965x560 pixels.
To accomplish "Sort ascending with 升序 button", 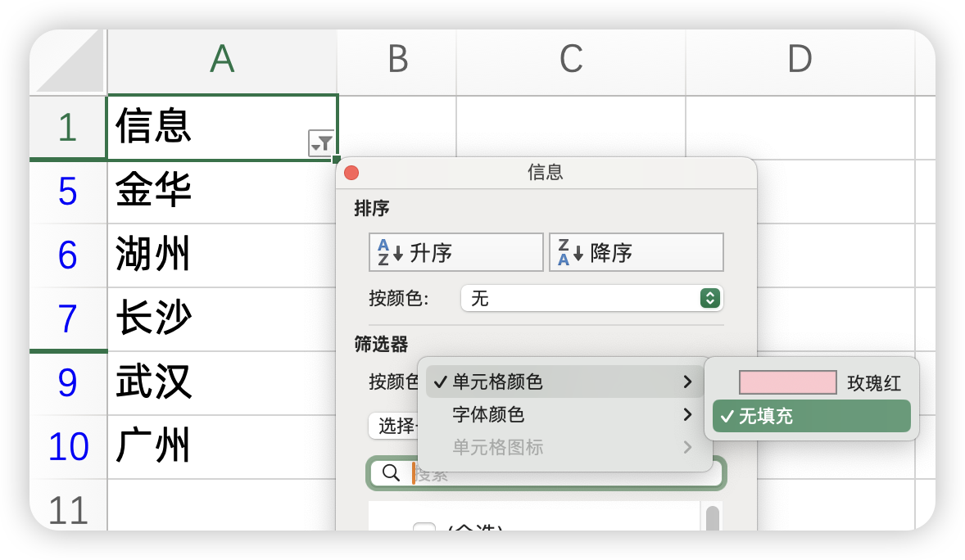I will click(456, 252).
